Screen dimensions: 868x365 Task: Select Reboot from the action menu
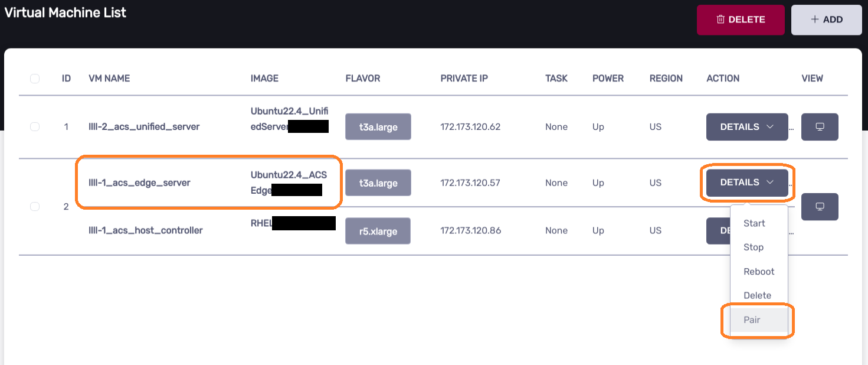759,272
